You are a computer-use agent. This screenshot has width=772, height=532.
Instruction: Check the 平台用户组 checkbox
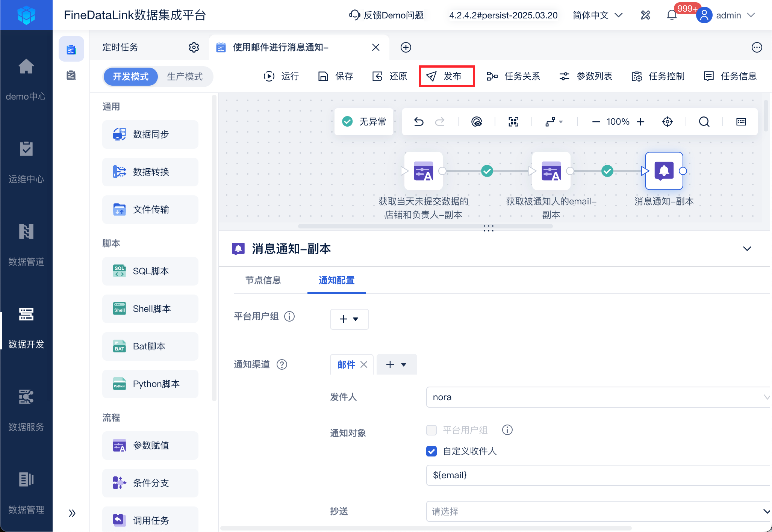(x=431, y=430)
